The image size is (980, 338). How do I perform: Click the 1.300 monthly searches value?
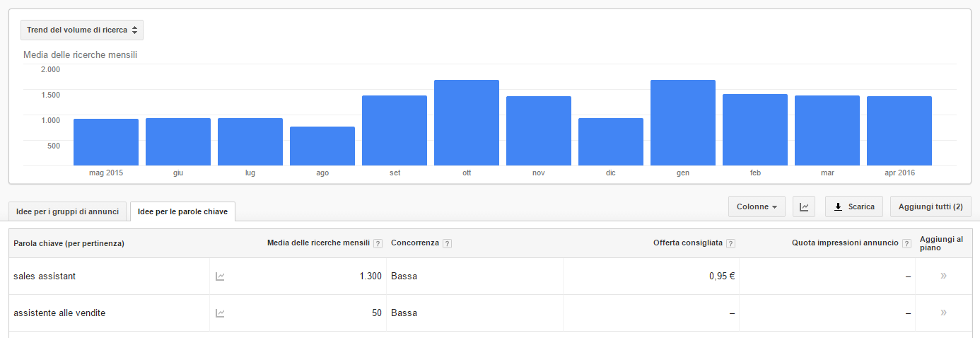point(371,276)
